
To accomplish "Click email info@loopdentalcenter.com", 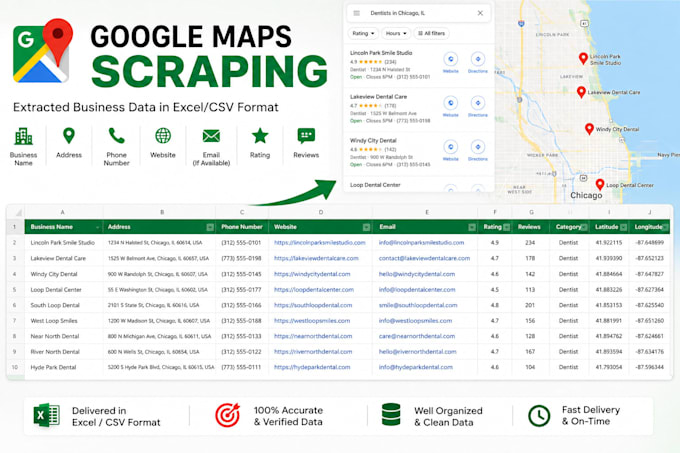I will point(417,290).
